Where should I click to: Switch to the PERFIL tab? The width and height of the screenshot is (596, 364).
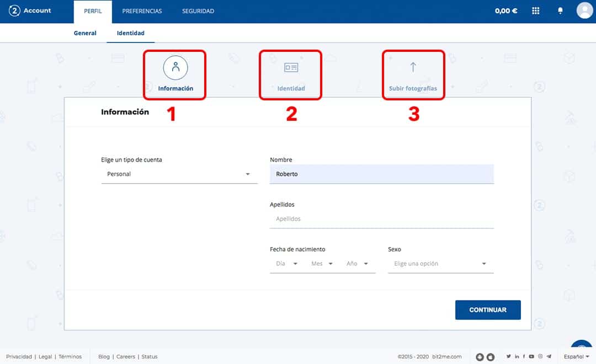[93, 12]
